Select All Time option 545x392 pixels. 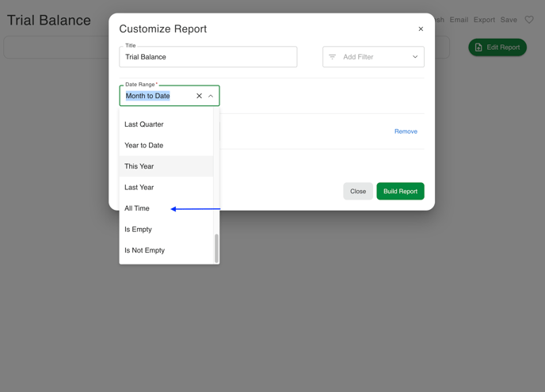137,208
